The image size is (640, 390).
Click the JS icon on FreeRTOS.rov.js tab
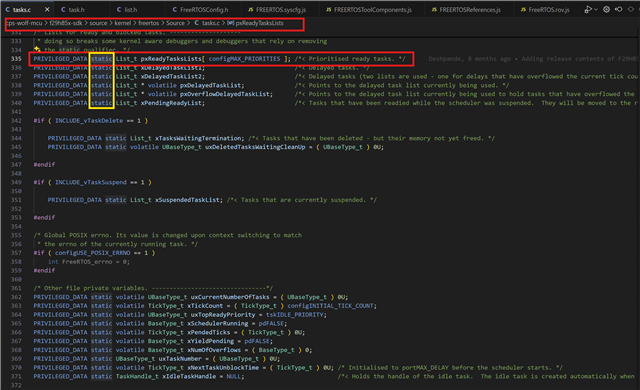click(523, 9)
